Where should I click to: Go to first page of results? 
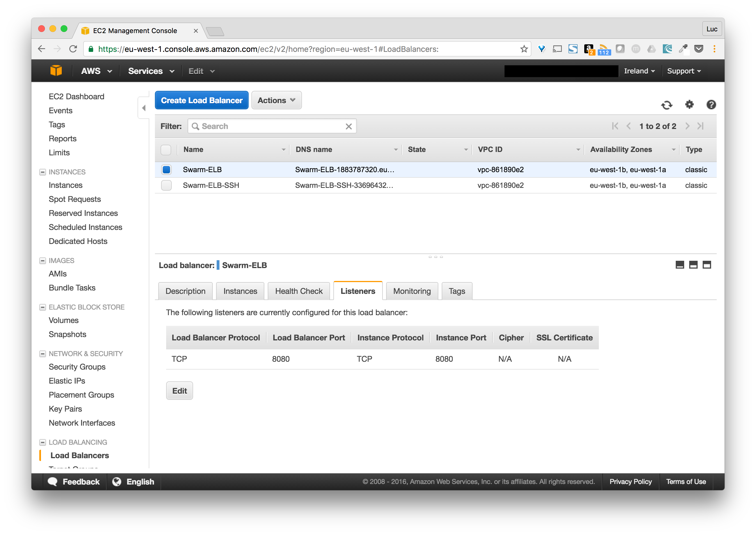tap(615, 126)
